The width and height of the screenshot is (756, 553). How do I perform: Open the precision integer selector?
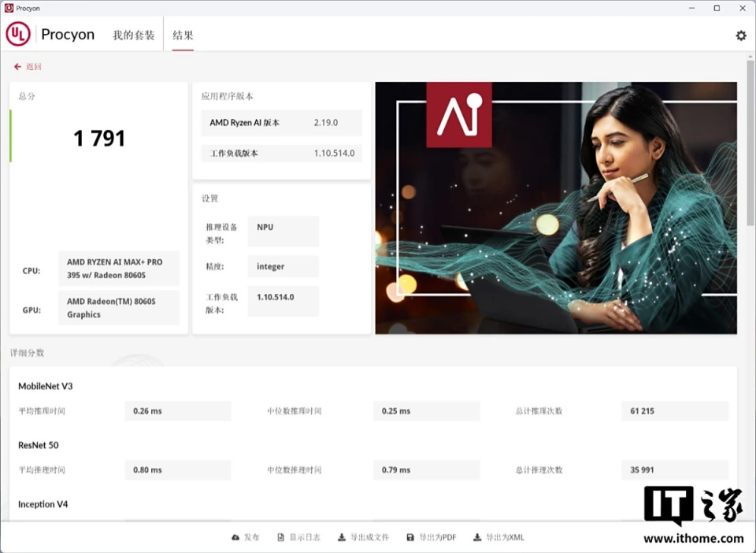[x=283, y=266]
